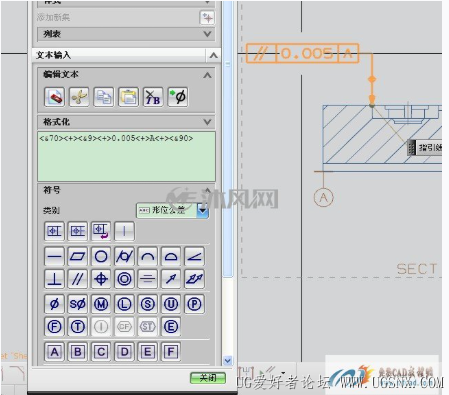Select the 0.005 tolerance frame in drawing
This screenshot has height=395, width=449.
click(302, 53)
